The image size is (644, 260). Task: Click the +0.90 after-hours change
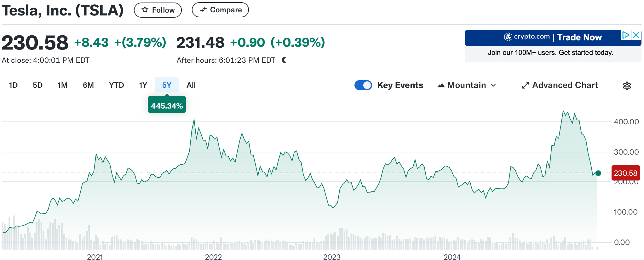(248, 43)
